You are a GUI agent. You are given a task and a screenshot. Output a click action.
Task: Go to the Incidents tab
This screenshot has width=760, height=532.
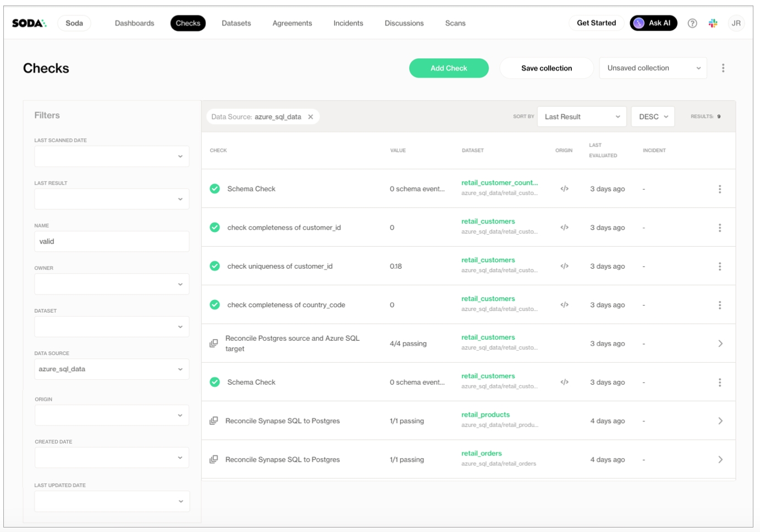coord(348,23)
